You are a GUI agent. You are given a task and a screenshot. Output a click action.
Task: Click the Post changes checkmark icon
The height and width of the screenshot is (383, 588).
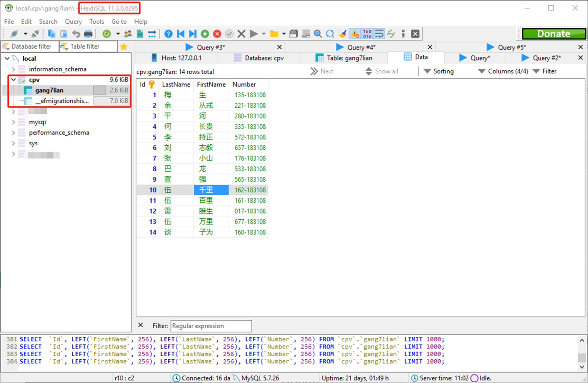pos(229,34)
